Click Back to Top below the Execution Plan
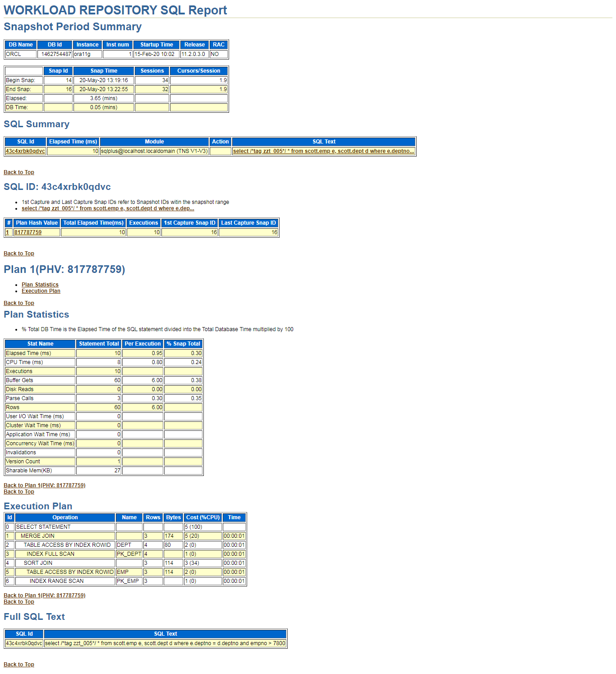The height and width of the screenshot is (674, 616). coord(18,601)
